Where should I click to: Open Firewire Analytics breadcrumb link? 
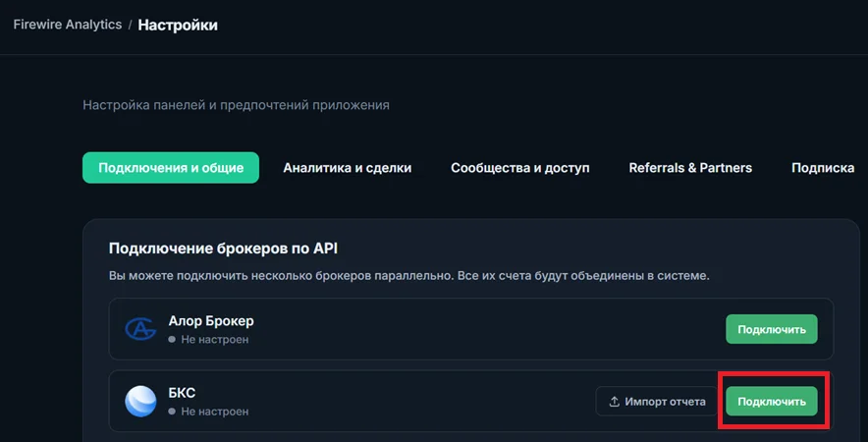point(68,25)
